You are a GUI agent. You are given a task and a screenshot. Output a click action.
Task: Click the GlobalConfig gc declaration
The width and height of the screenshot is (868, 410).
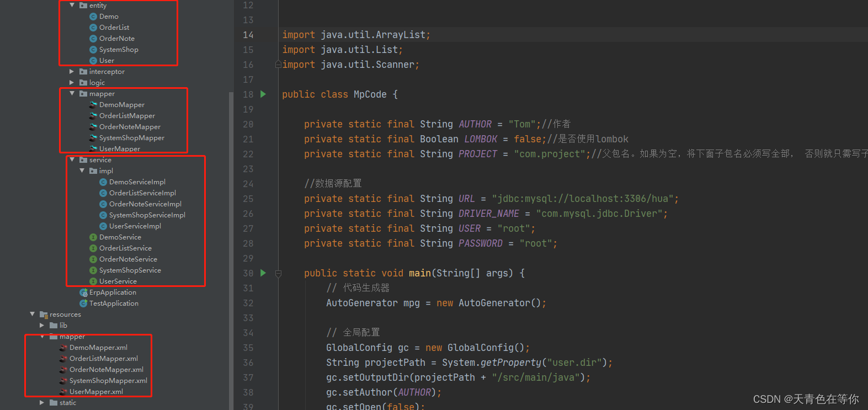click(x=428, y=348)
